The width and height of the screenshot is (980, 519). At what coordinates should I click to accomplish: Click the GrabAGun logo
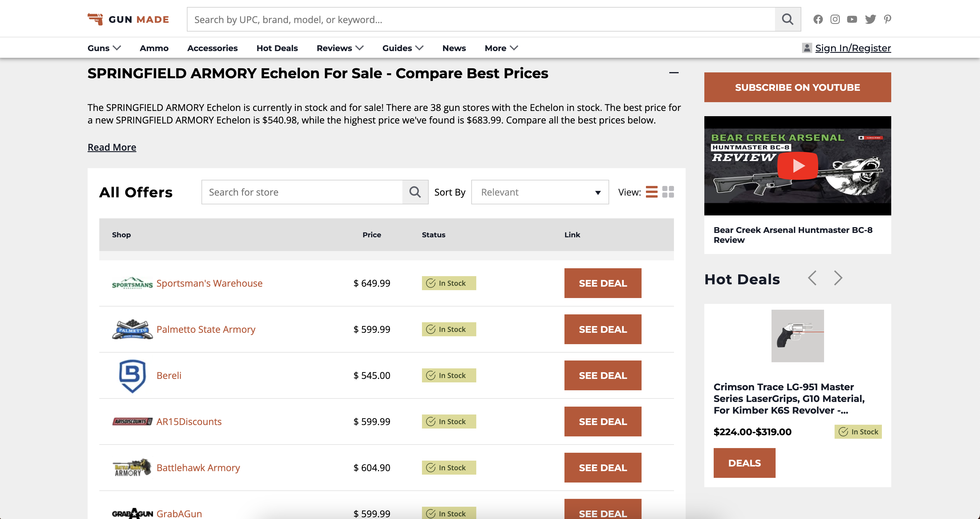click(x=132, y=514)
